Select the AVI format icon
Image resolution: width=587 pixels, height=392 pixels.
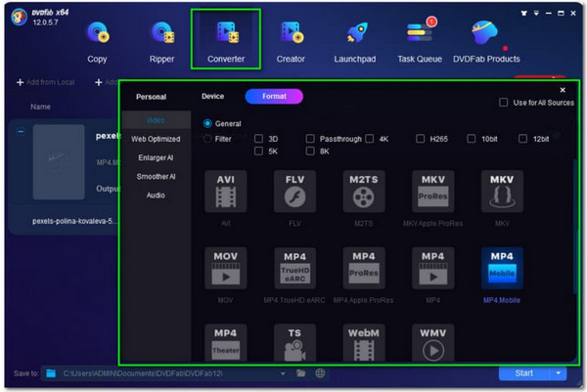tap(226, 196)
